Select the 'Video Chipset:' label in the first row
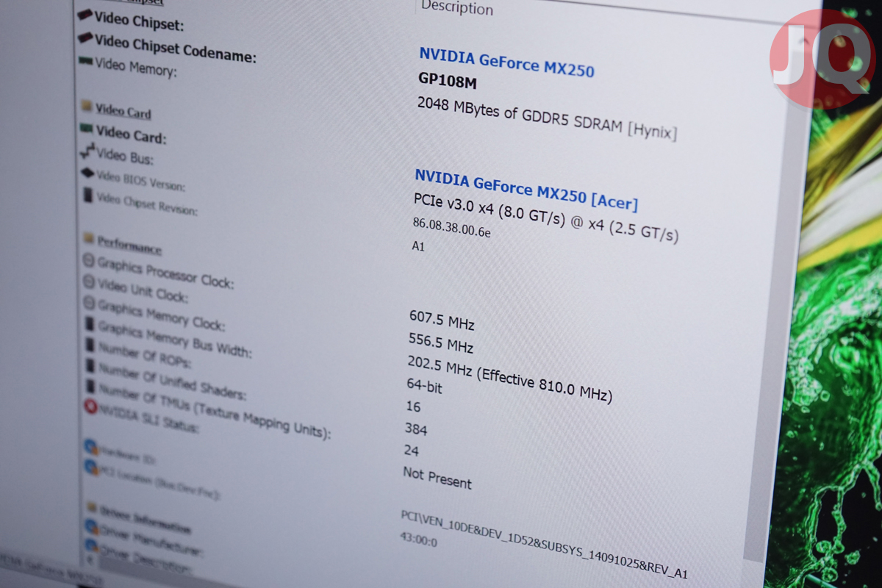This screenshot has width=882, height=588. (x=139, y=21)
